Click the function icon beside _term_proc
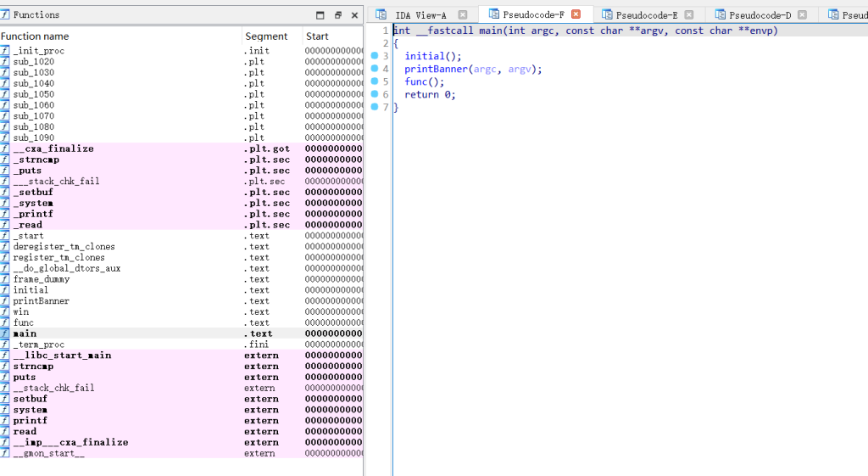Viewport: 868px width, 476px height. [x=5, y=344]
